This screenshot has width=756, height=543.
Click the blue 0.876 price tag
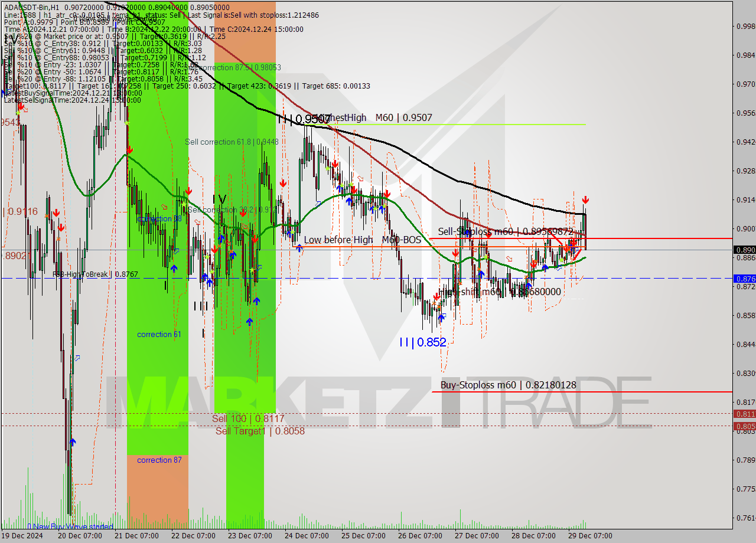tap(745, 279)
